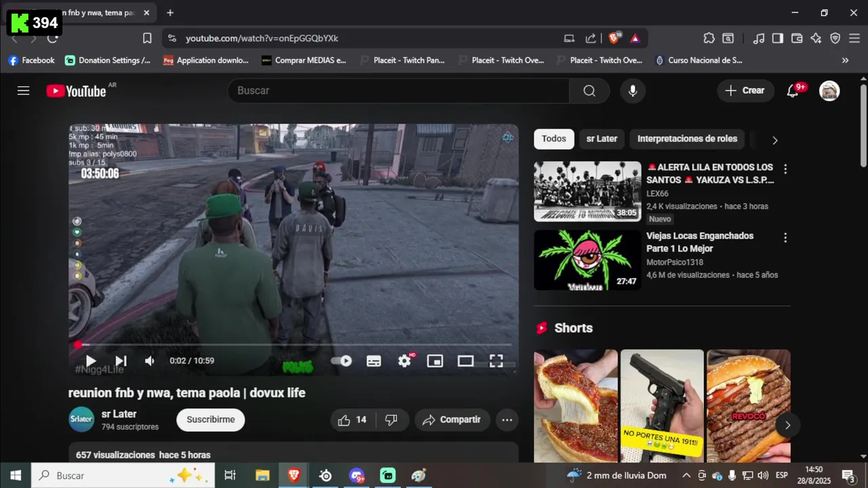Image resolution: width=868 pixels, height=488 pixels.
Task: Open options for the ALERTA LILA video
Action: (x=785, y=169)
